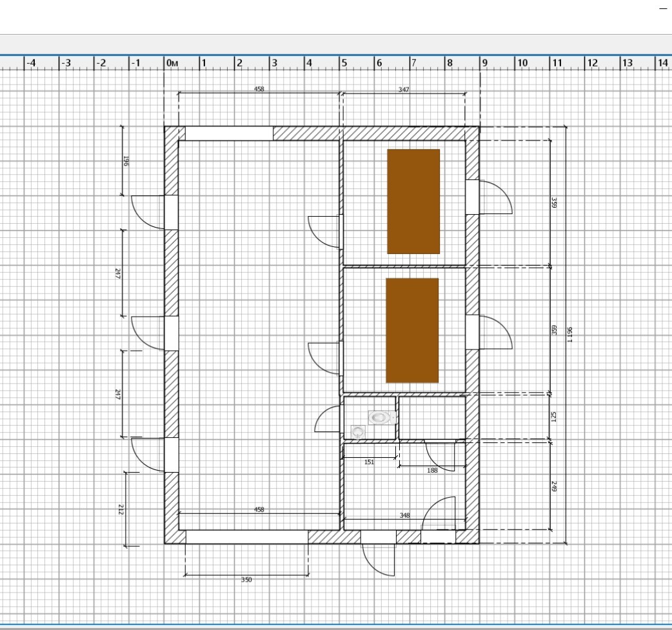The width and height of the screenshot is (672, 630).
Task: Click the 10 mark on the horizontal ruler
Action: [522, 63]
